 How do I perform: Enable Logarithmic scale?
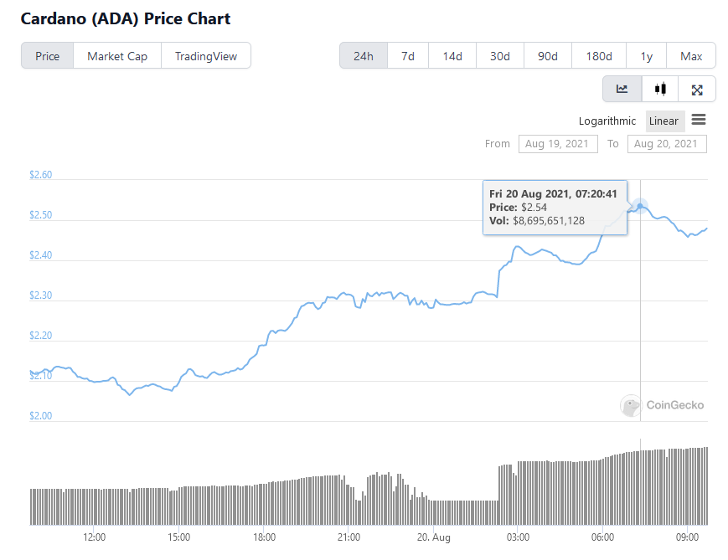(607, 121)
